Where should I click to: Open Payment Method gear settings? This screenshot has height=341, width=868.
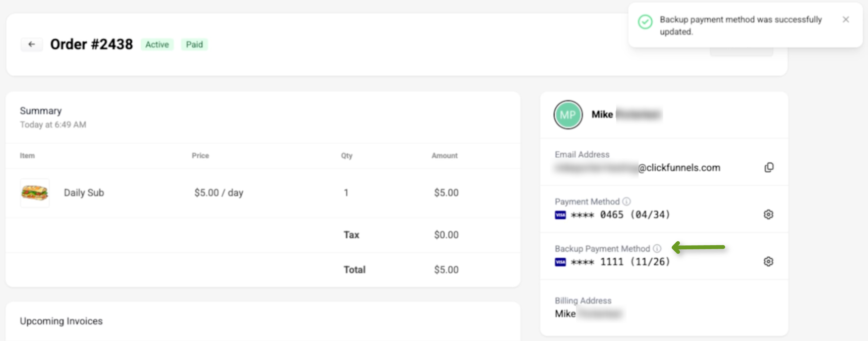(768, 214)
